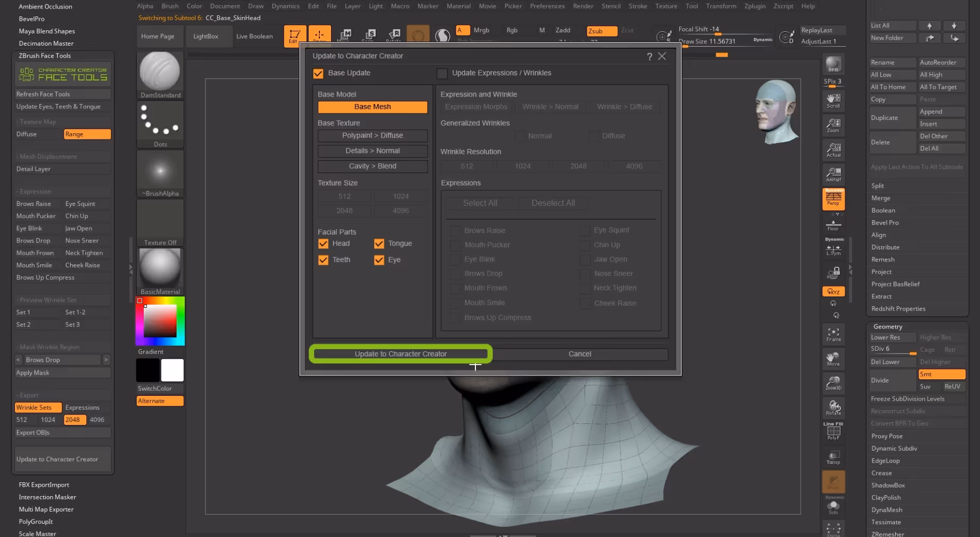Toggle the Range diffuse option

[x=87, y=134]
